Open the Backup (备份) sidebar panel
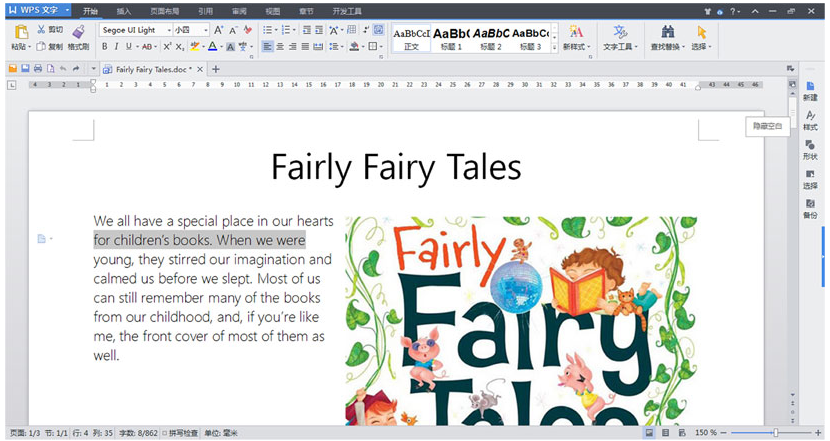 pos(810,209)
